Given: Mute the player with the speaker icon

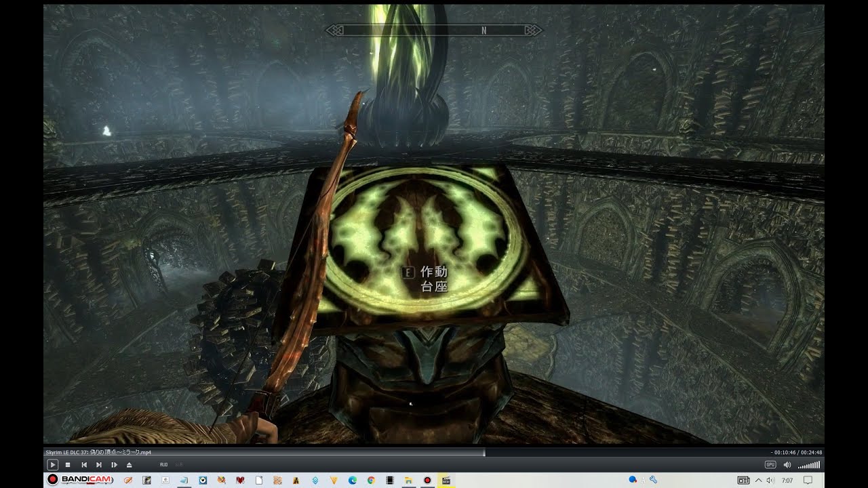Looking at the screenshot, I should 787,464.
